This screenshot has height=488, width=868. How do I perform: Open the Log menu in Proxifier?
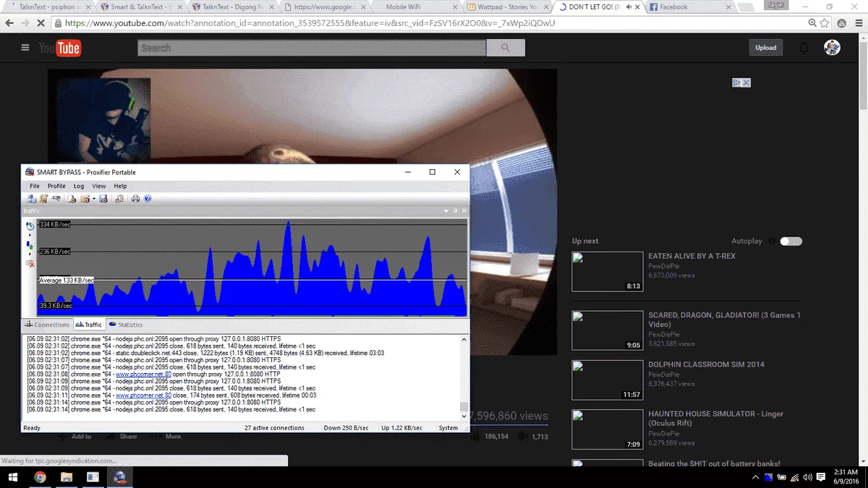(x=79, y=187)
